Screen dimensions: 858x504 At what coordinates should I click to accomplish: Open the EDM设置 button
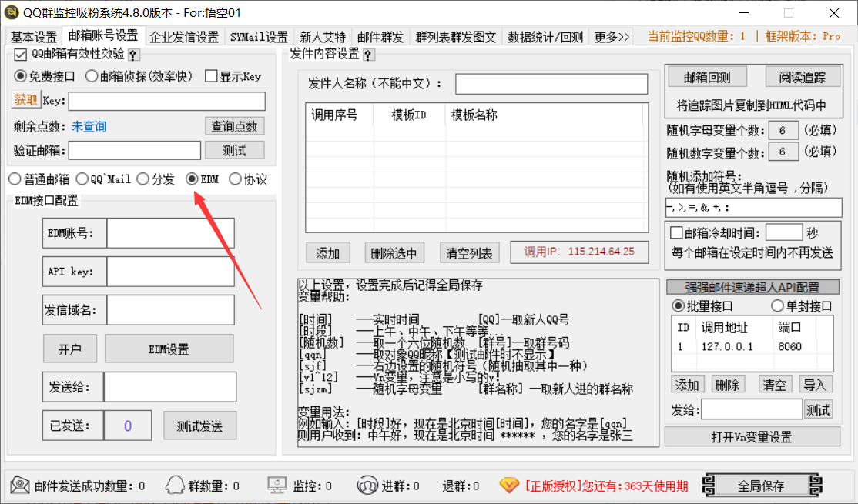pos(169,349)
